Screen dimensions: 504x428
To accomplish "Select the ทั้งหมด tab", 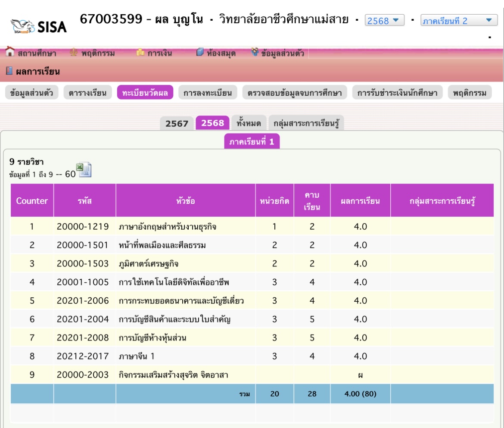I will coord(249,123).
